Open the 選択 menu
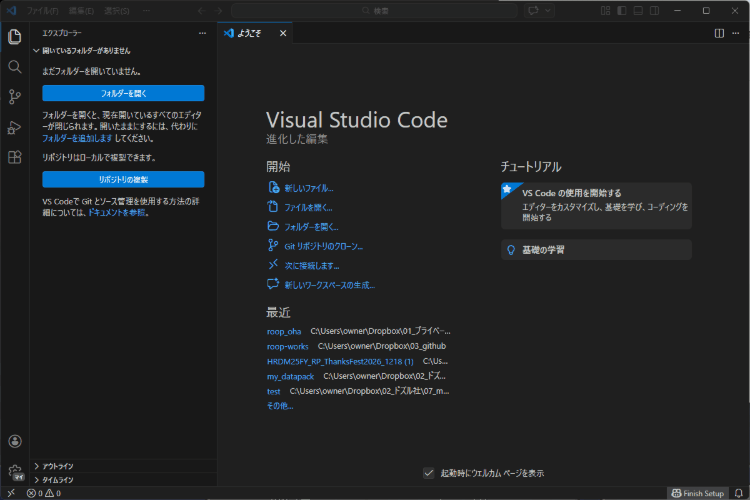Viewport: 750px width, 500px height. 117,11
